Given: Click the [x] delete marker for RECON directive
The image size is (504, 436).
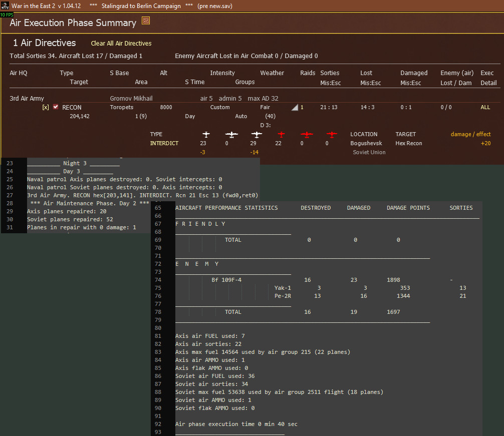Looking at the screenshot, I should click(x=46, y=107).
